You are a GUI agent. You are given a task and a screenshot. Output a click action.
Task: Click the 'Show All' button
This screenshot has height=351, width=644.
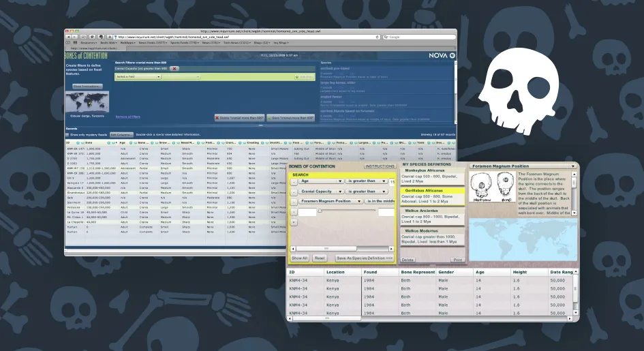[299, 258]
